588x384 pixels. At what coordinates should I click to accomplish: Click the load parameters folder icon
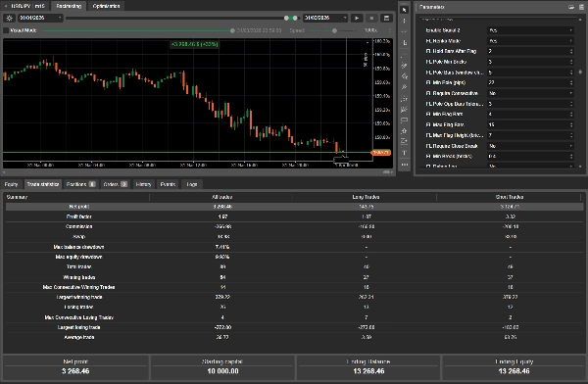click(571, 7)
